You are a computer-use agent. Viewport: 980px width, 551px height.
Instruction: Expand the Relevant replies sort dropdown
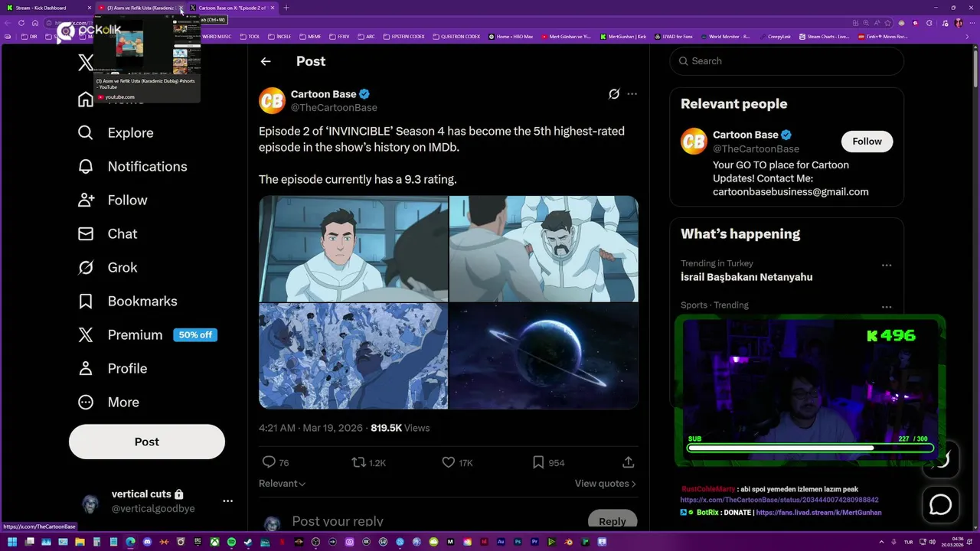tap(283, 484)
